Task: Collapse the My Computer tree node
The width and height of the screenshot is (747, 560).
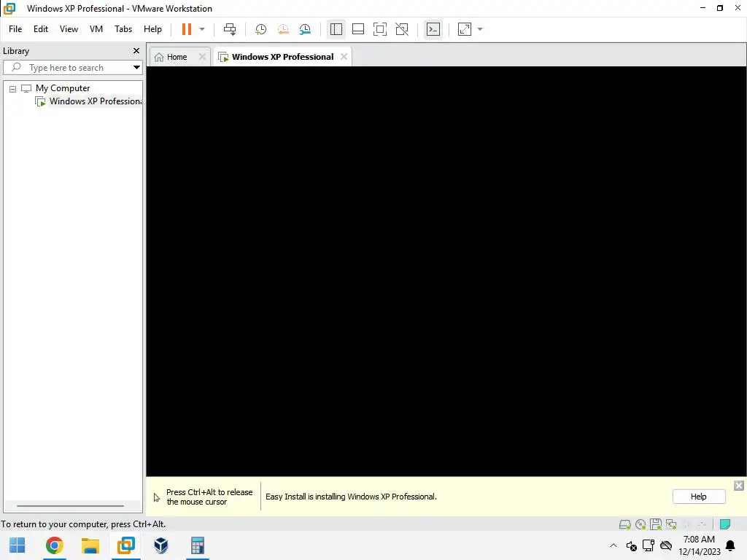Action: tap(13, 89)
